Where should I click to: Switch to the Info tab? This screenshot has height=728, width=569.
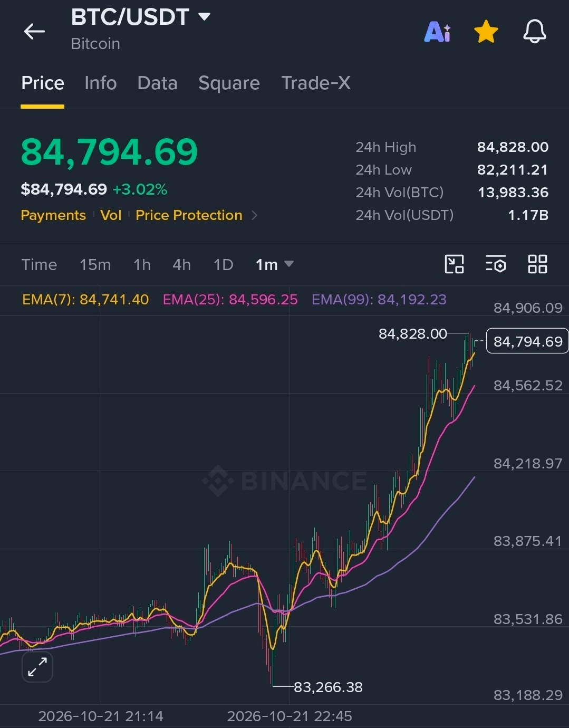[x=100, y=83]
